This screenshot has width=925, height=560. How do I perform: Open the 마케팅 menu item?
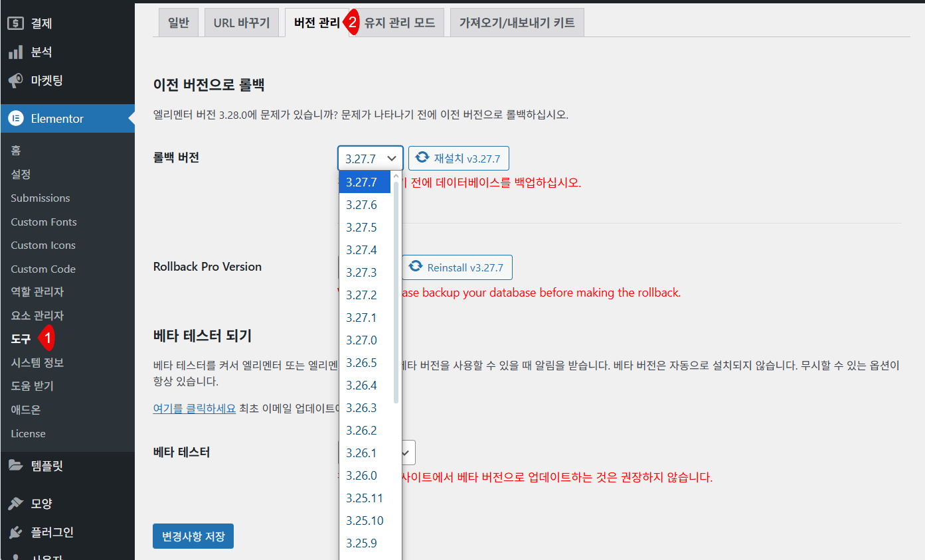(x=67, y=81)
